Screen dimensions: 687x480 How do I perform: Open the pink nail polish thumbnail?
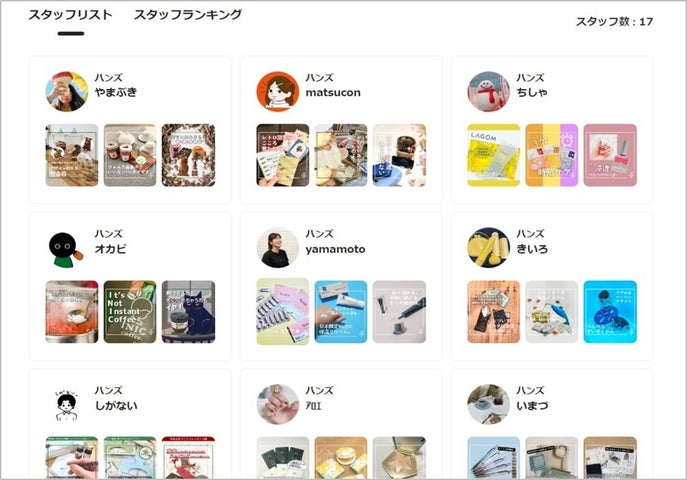click(610, 155)
